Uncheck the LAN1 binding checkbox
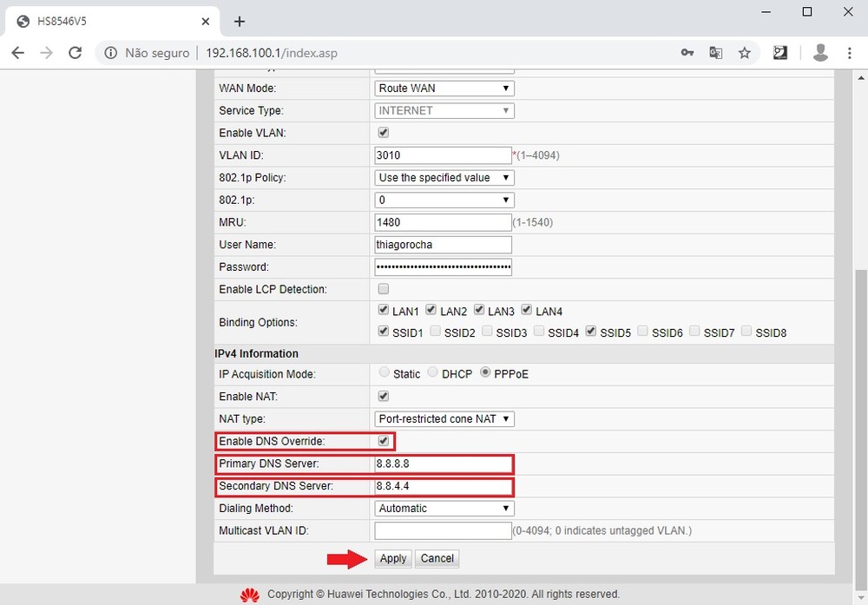Viewport: 868px width, 605px height. click(x=383, y=309)
